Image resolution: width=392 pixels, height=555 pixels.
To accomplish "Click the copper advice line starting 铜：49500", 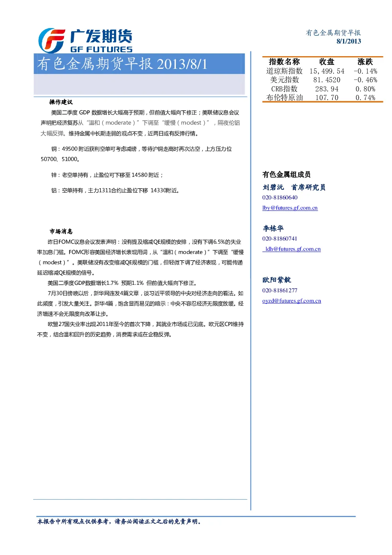I will click(x=136, y=154).
